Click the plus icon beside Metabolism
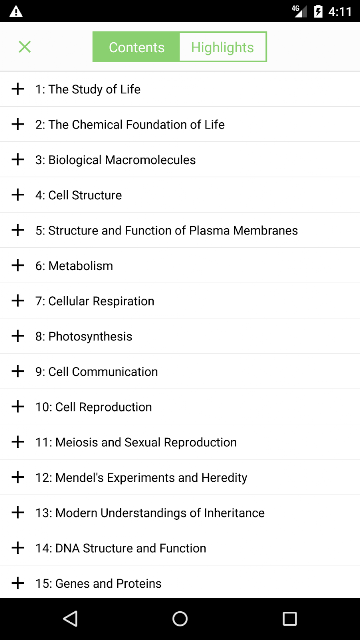360x640 pixels. pos(18,265)
